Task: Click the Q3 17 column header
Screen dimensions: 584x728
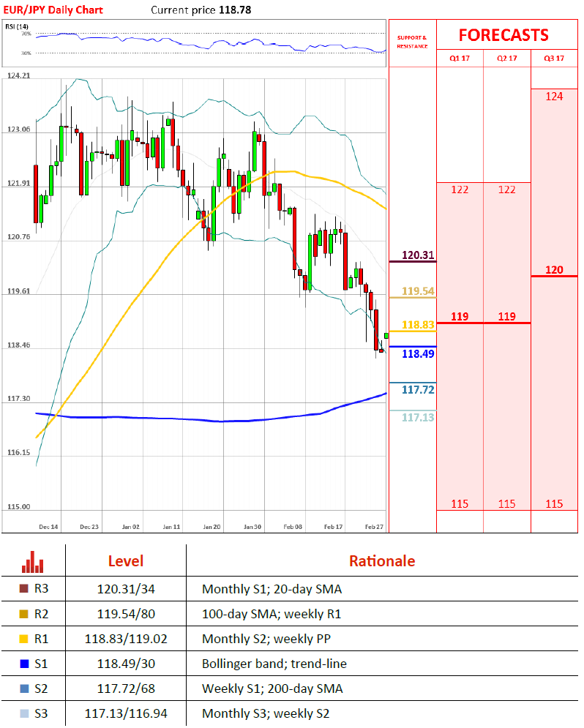Action: coord(554,58)
